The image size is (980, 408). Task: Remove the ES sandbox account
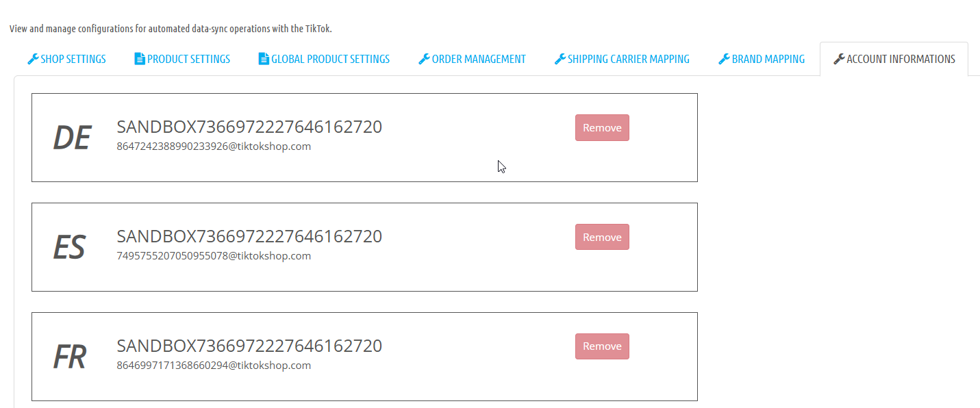point(602,237)
